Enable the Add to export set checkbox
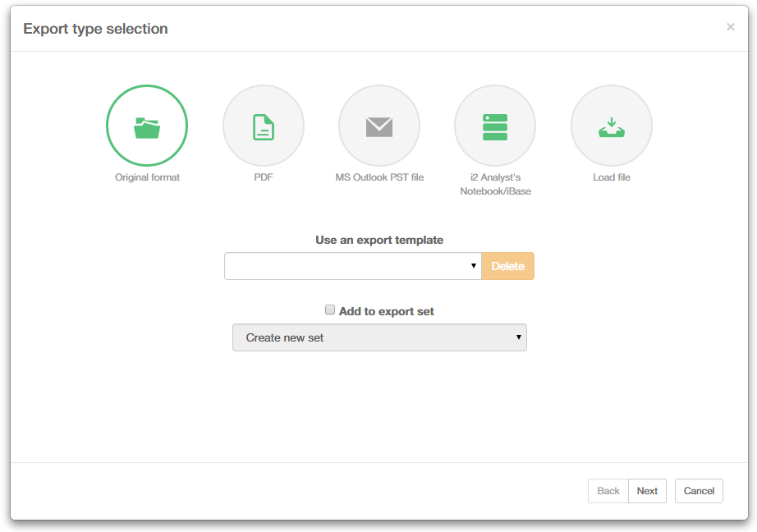This screenshot has height=532, width=757. [x=329, y=310]
